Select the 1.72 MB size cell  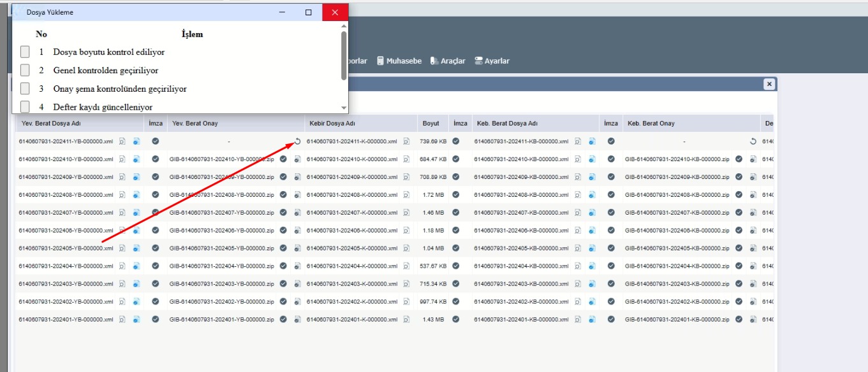pyautogui.click(x=433, y=195)
